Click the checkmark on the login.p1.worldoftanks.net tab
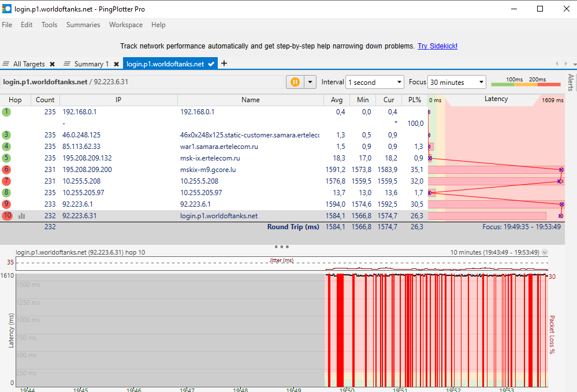Image resolution: width=577 pixels, height=392 pixels. click(x=211, y=64)
